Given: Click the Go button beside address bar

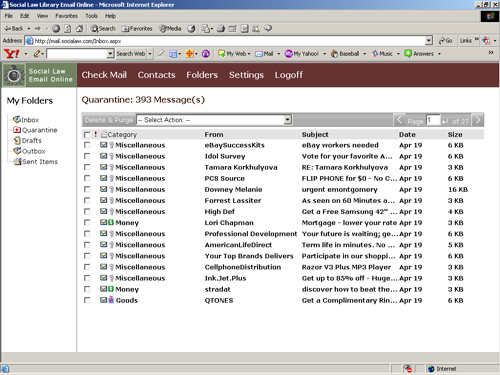Looking at the screenshot, I should [x=445, y=41].
